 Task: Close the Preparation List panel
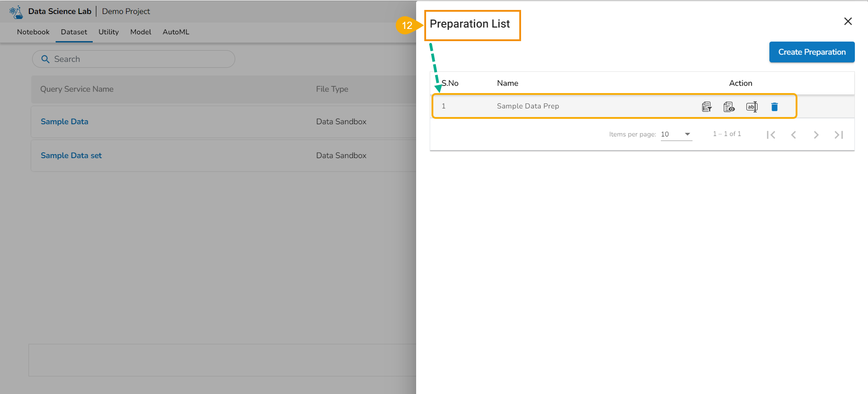[x=848, y=21]
